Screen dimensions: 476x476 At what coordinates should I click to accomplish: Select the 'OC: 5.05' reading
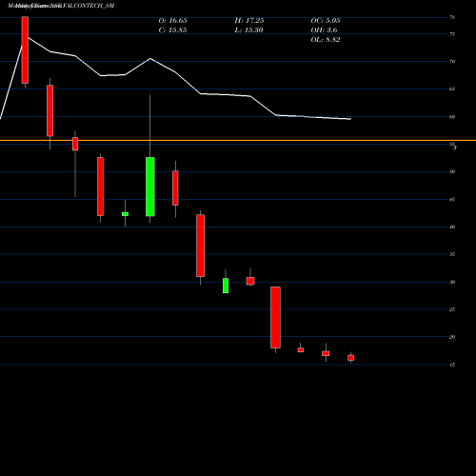pos(326,21)
